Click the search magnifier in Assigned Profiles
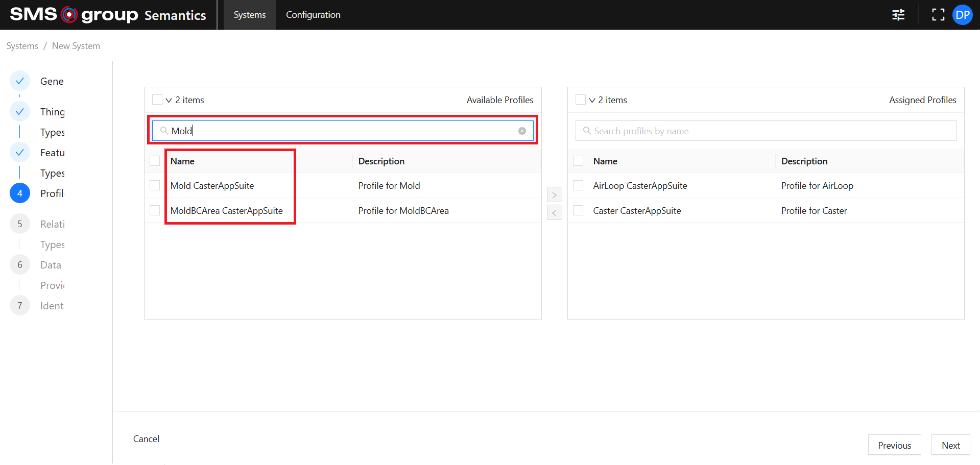 pos(587,131)
